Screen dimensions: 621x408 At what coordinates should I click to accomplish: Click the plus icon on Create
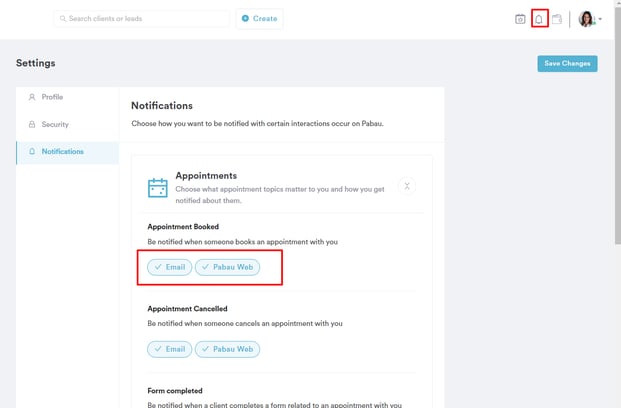[x=246, y=19]
